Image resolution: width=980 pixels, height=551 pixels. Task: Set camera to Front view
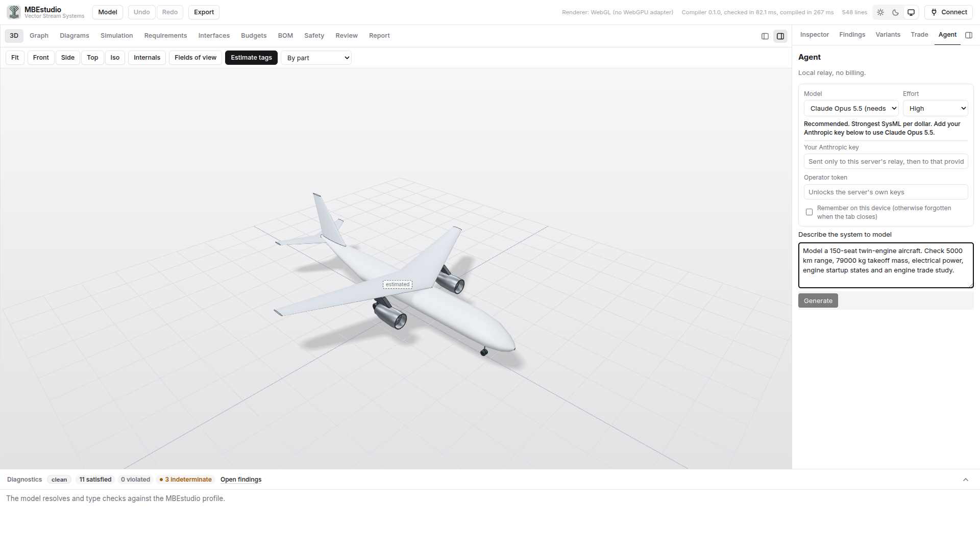41,58
